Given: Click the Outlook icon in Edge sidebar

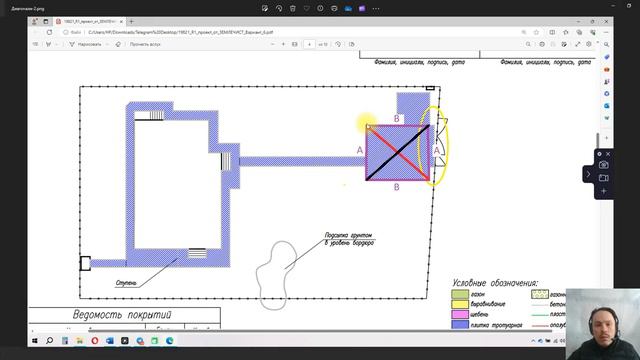Looking at the screenshot, I should tap(607, 106).
